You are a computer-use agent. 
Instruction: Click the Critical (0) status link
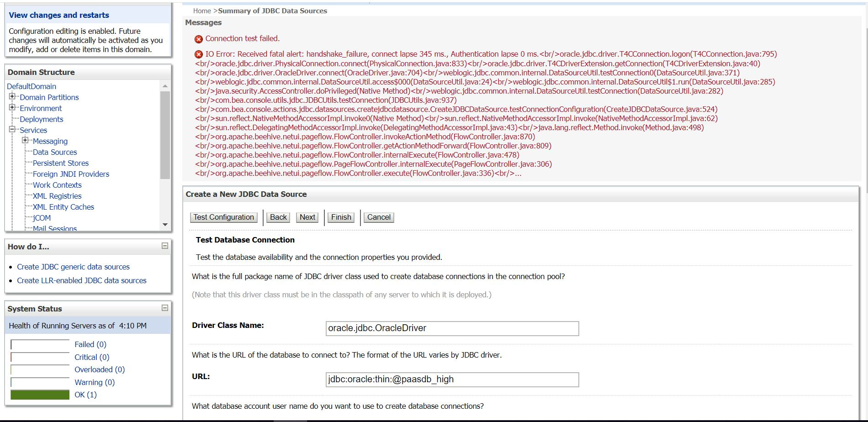click(x=92, y=357)
